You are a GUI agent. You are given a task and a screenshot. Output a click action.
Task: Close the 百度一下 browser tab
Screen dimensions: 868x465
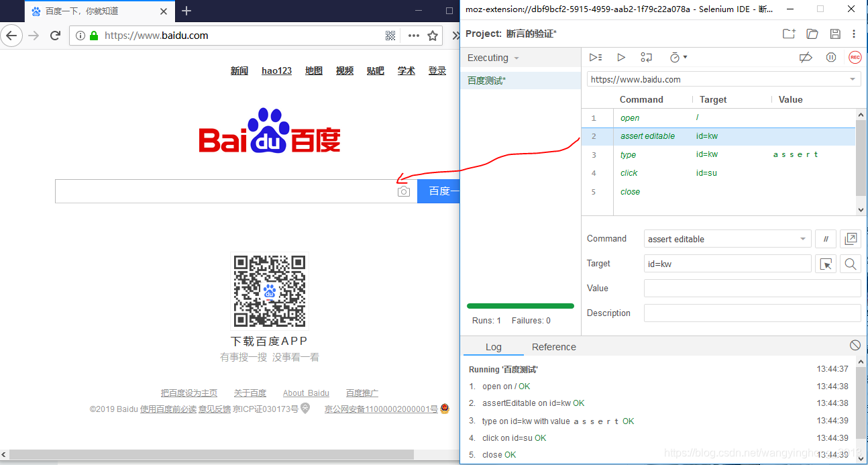click(163, 11)
